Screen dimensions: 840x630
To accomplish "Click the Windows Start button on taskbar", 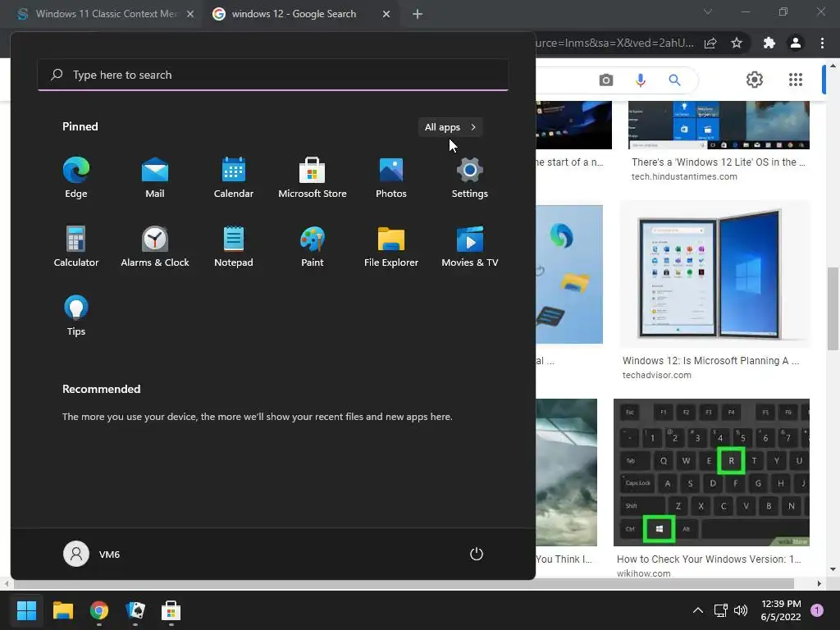I will click(x=26, y=610).
